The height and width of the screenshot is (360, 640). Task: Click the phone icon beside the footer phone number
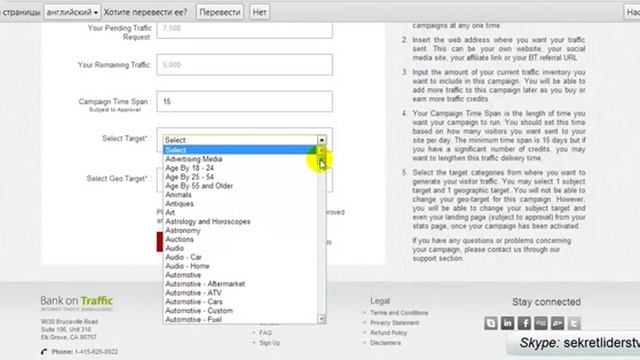[x=44, y=352]
